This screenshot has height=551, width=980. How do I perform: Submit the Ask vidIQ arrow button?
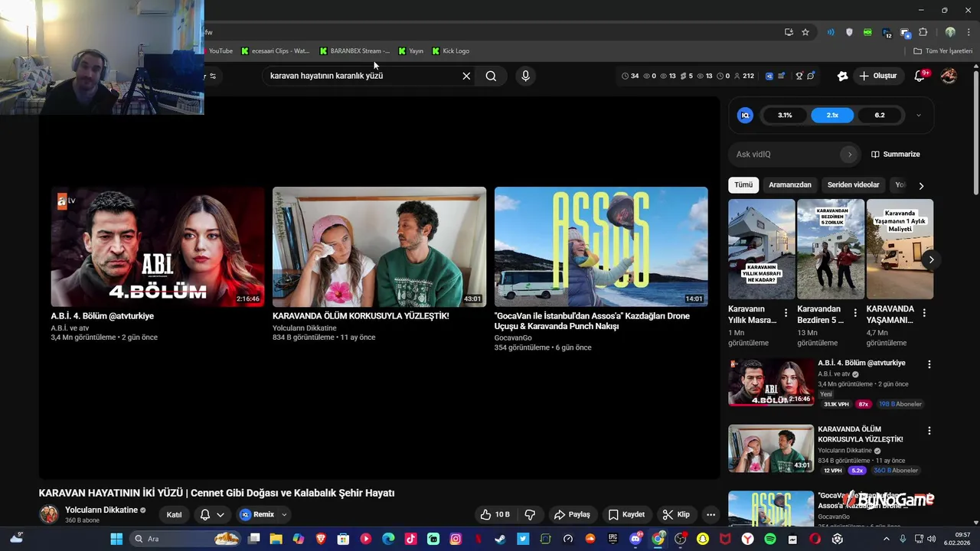[x=849, y=155]
